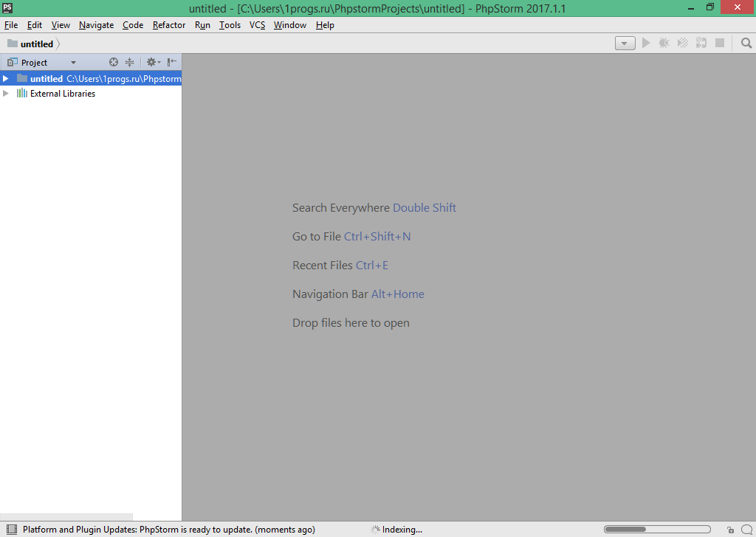Open the View menu
Image resolution: width=756 pixels, height=537 pixels.
point(61,25)
